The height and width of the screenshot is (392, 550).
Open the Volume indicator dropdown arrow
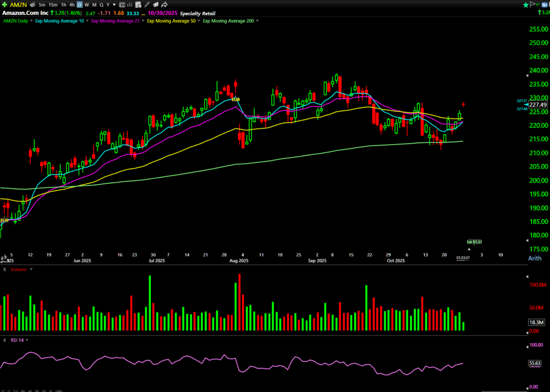pyautogui.click(x=31, y=270)
